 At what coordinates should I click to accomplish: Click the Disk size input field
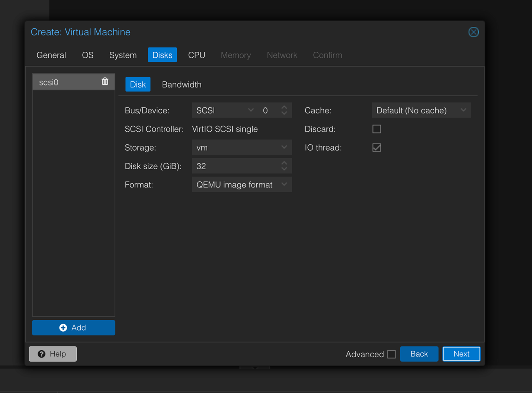[x=236, y=166]
